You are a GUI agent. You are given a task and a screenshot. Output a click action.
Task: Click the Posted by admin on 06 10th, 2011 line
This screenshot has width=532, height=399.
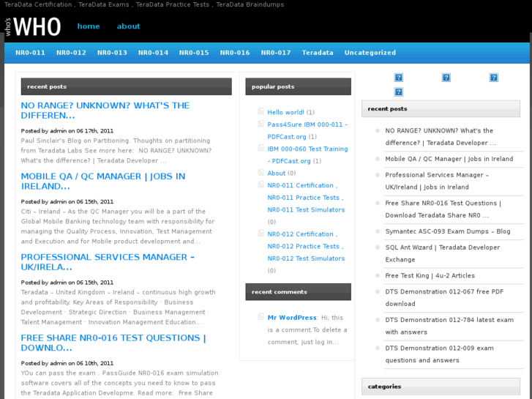coord(67,363)
